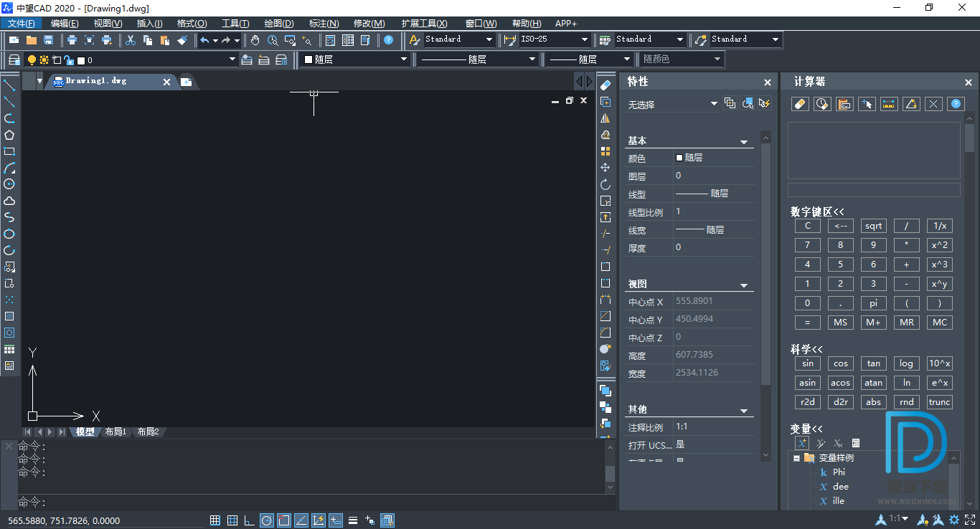Click the calculator input field
The image size is (980, 529).
(x=874, y=190)
